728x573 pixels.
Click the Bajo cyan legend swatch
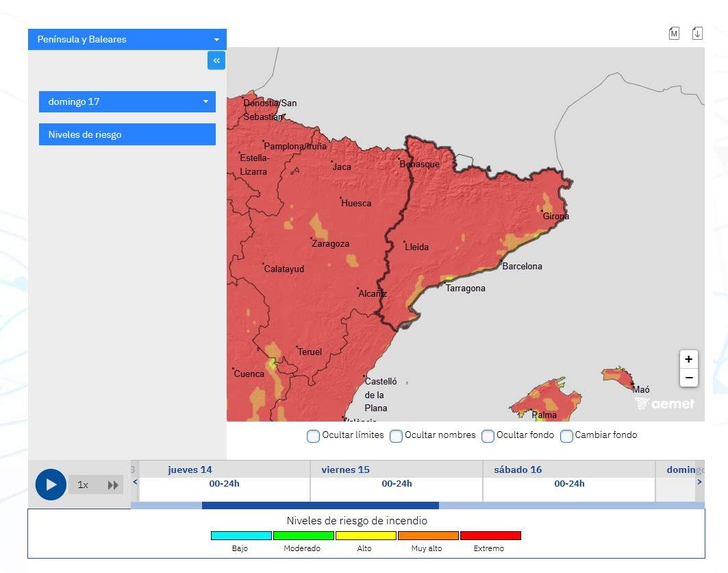click(x=241, y=536)
